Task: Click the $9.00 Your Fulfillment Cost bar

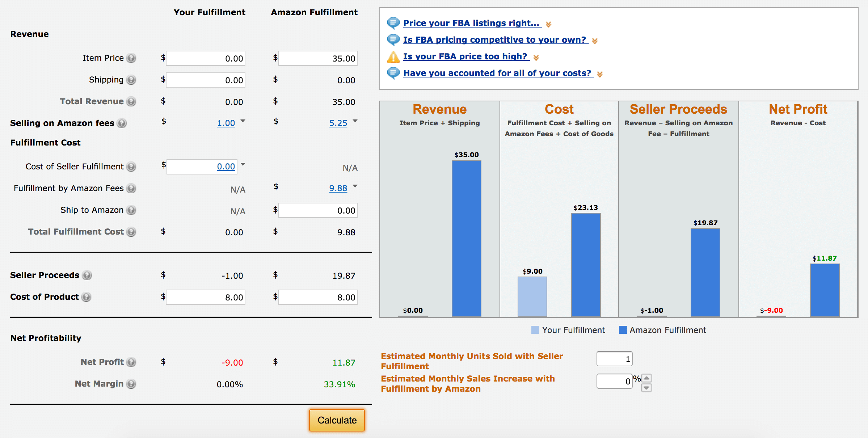Action: [x=532, y=297]
